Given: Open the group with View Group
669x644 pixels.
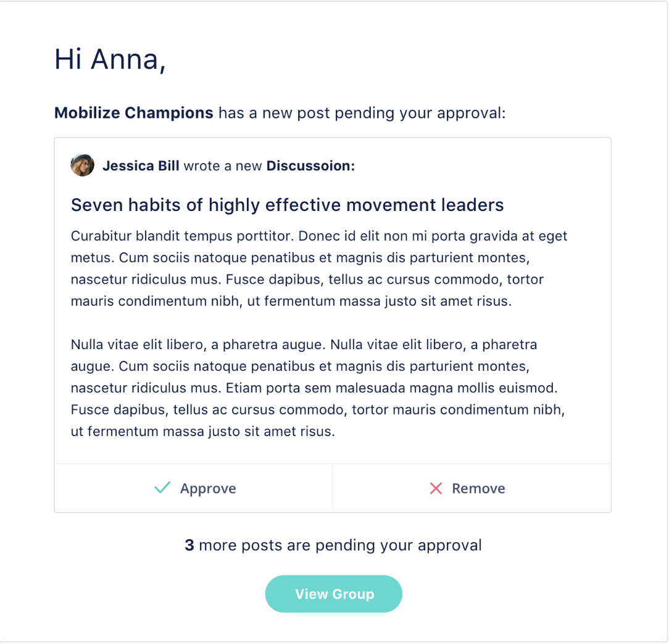Looking at the screenshot, I should point(334,593).
